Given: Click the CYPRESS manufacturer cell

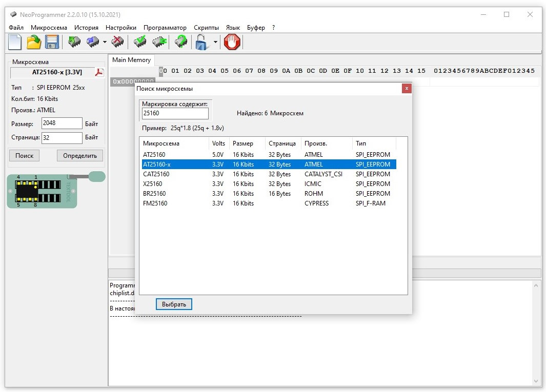Looking at the screenshot, I should point(316,203).
